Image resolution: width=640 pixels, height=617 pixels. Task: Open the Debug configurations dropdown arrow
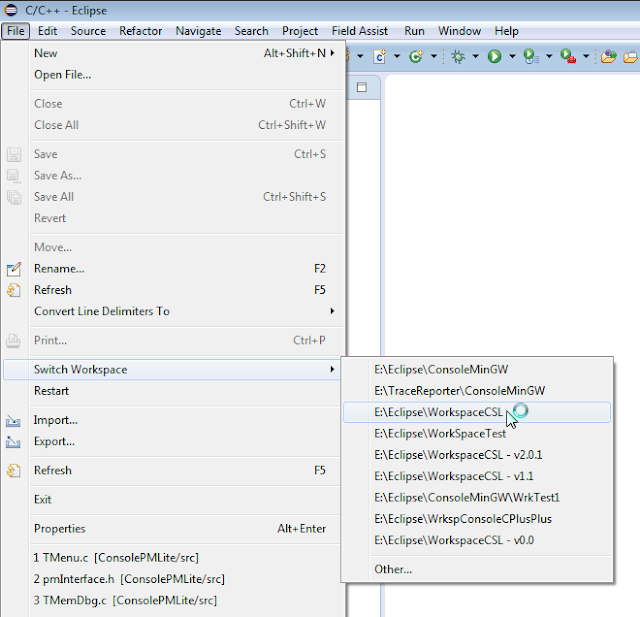[x=475, y=56]
